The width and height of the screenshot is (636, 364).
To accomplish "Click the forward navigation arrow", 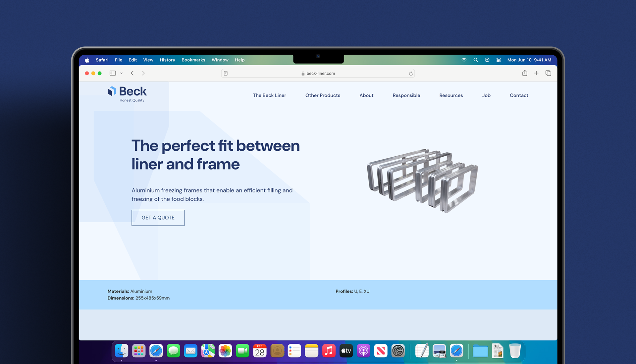I will 143,73.
